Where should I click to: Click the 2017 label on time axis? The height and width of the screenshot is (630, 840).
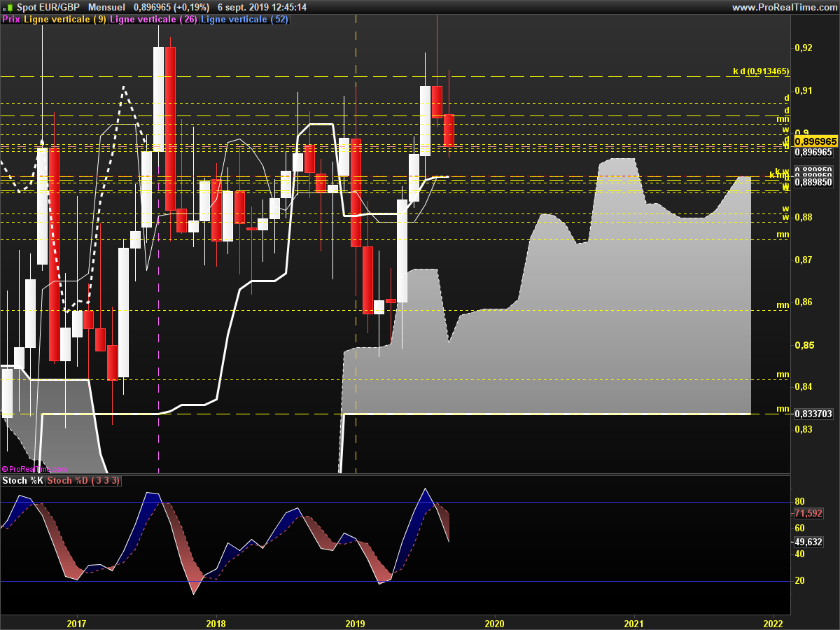coord(76,623)
